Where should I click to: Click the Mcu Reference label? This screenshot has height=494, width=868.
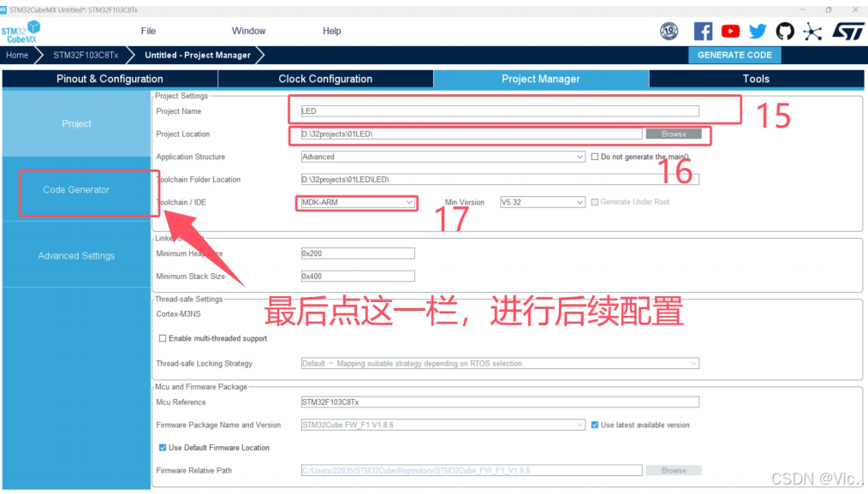pyautogui.click(x=181, y=402)
